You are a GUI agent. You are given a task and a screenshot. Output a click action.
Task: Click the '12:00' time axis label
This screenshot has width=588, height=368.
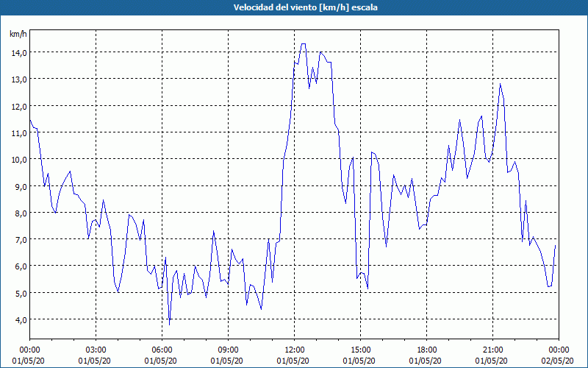[295, 350]
